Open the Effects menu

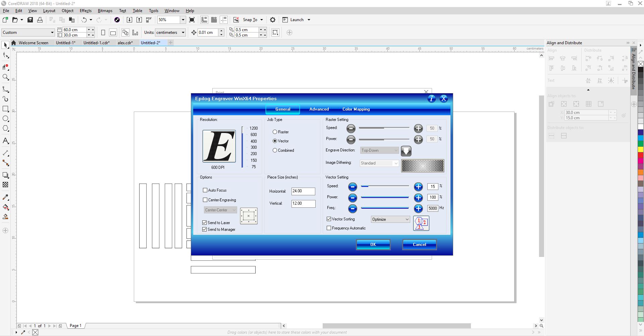pos(86,11)
